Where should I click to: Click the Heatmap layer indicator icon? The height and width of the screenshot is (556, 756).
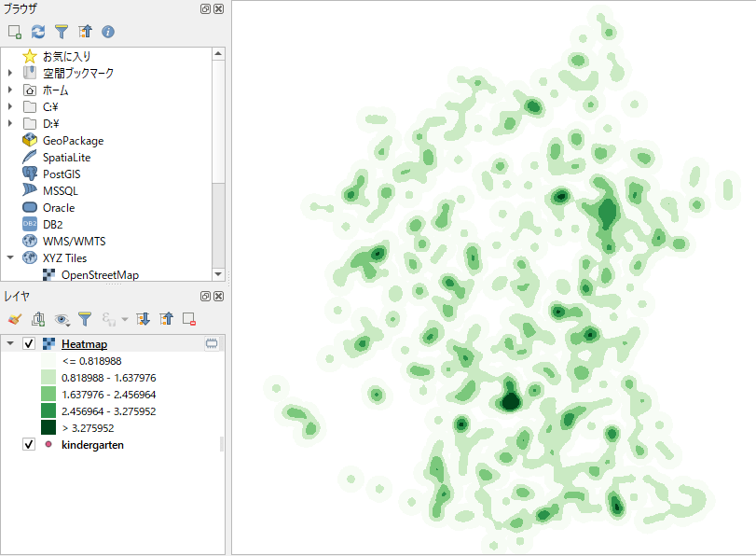pos(212,343)
